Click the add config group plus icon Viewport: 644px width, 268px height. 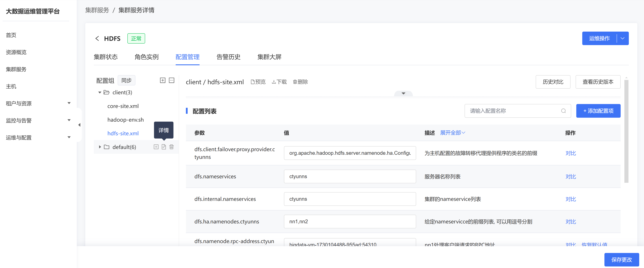tap(163, 80)
